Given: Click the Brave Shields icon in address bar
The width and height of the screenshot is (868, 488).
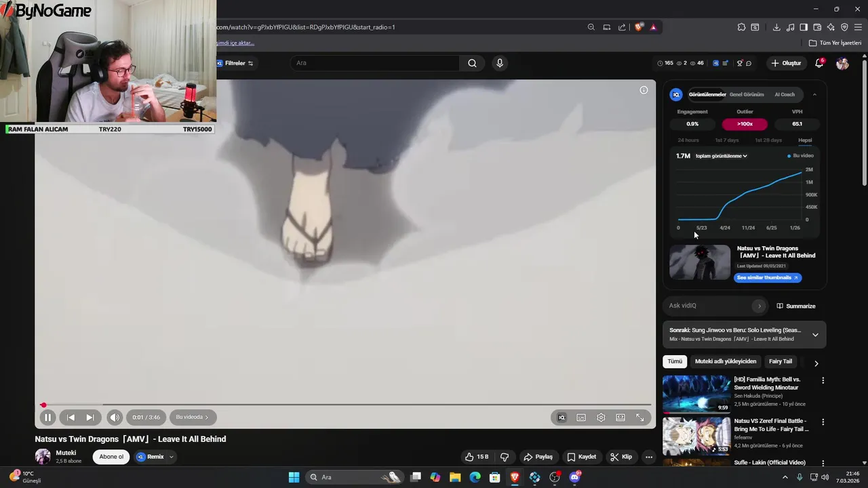Looking at the screenshot, I should [x=638, y=27].
